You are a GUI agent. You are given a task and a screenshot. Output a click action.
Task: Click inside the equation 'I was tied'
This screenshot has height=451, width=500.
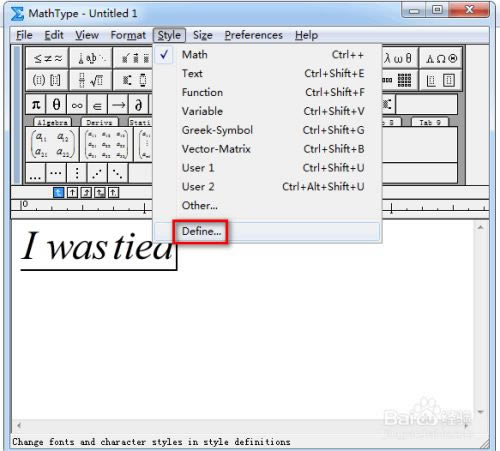[98, 247]
